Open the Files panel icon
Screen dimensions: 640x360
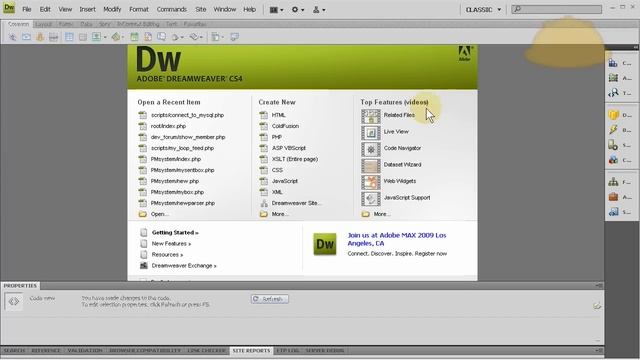click(613, 182)
